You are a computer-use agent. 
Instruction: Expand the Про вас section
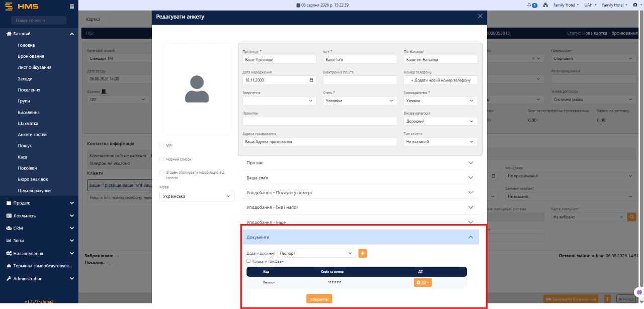click(360, 163)
